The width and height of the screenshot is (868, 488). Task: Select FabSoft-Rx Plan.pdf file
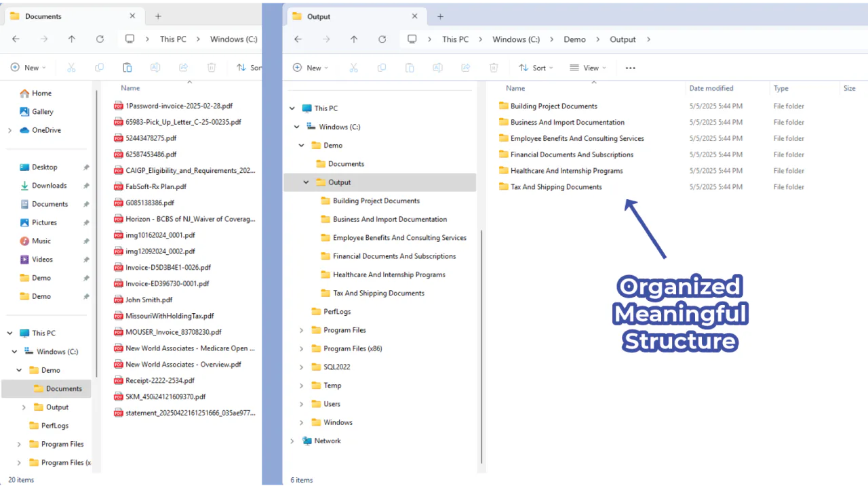point(156,186)
